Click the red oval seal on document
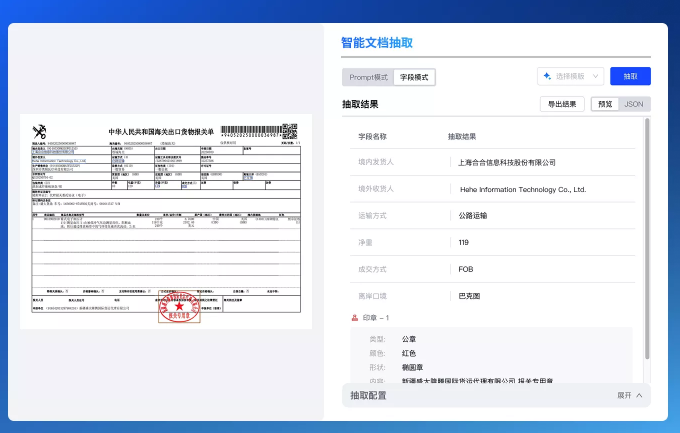Viewport: 680px width, 433px height. 180,307
